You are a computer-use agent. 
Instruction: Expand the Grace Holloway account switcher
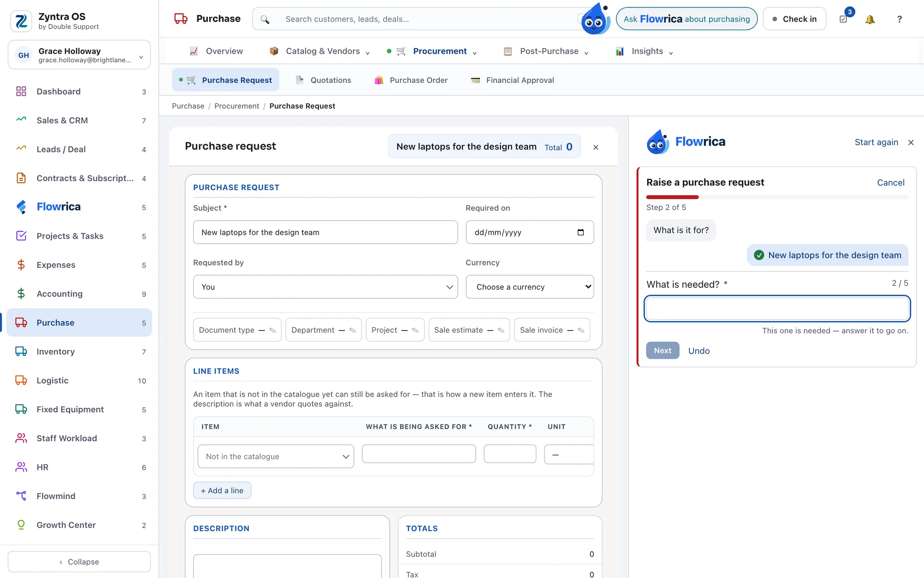[x=79, y=55]
